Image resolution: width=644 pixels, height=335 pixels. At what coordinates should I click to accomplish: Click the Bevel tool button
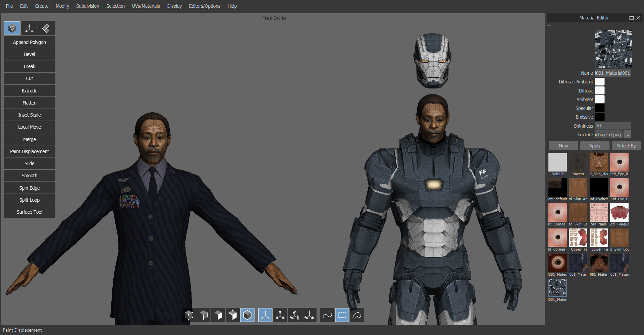[x=30, y=54]
